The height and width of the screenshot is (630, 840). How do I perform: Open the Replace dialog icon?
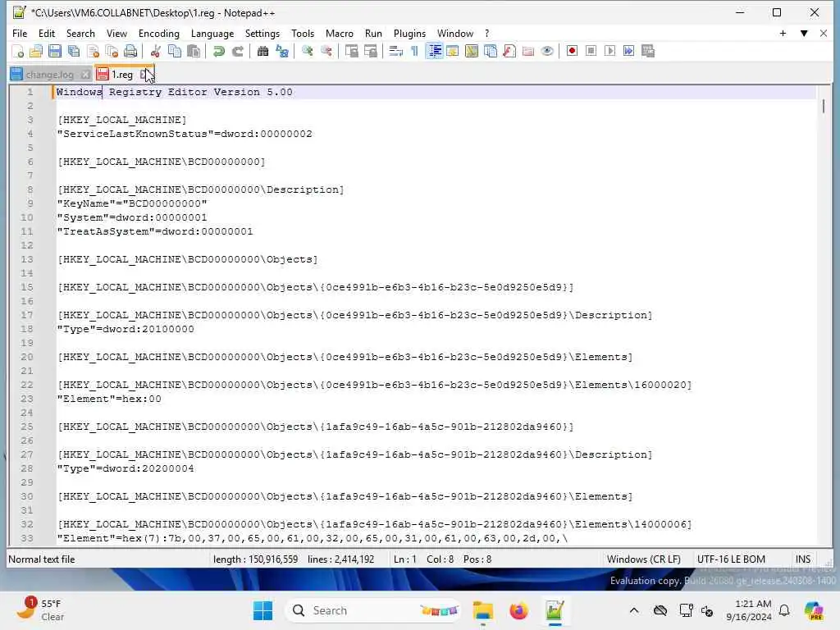point(282,51)
